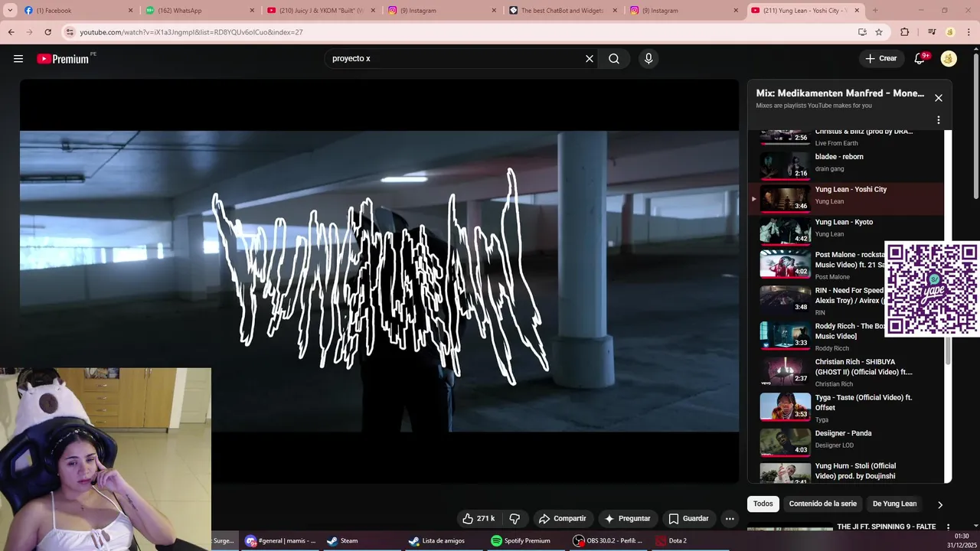Open Lista de amigos taskbar window
Screen dimensions: 980x551
[x=436, y=540]
